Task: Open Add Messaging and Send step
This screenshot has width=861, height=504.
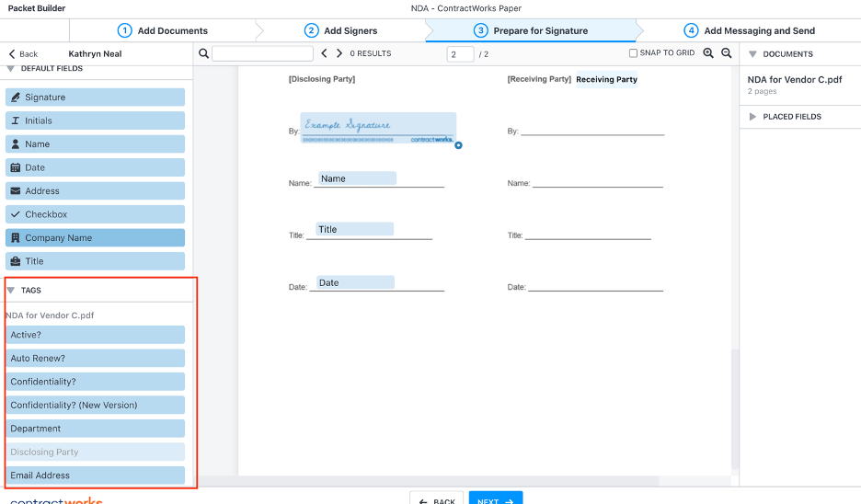Action: (x=749, y=30)
